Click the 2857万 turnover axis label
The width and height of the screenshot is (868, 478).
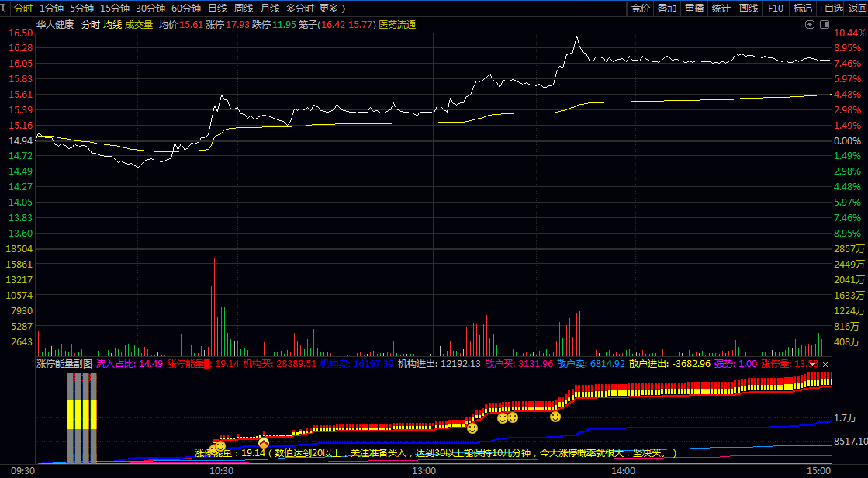849,249
